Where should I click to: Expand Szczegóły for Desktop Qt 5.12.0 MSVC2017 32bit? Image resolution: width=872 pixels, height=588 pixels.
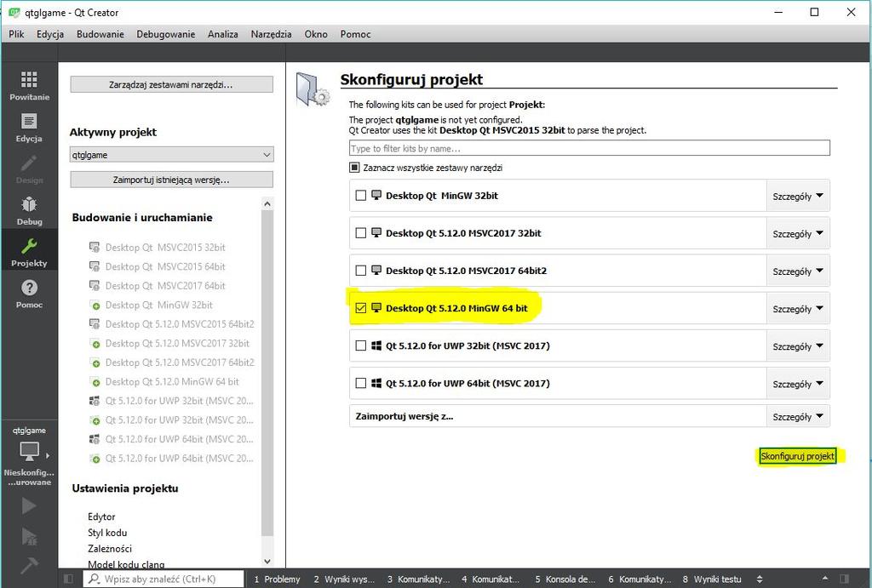797,233
